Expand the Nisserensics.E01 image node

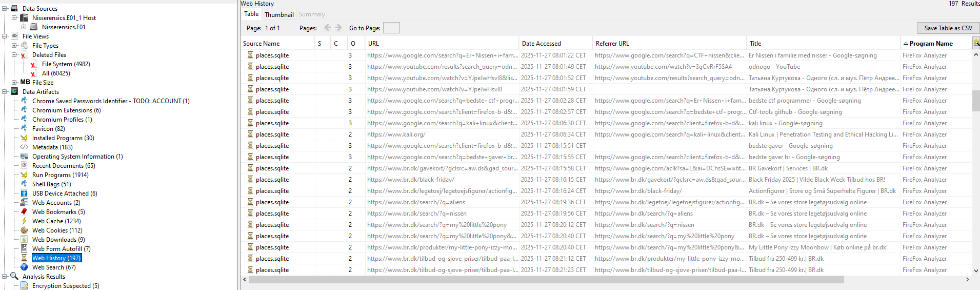(24, 27)
